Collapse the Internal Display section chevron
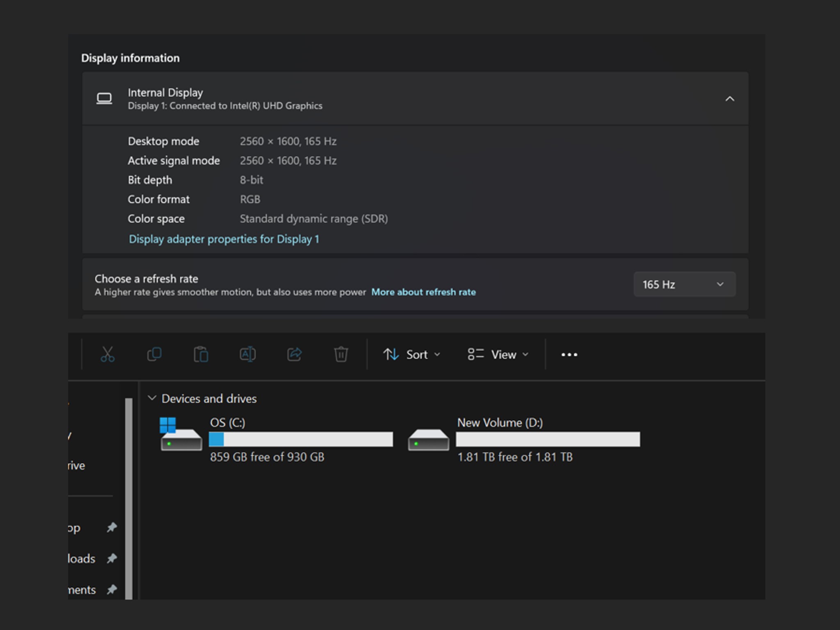The height and width of the screenshot is (630, 840). pos(730,99)
